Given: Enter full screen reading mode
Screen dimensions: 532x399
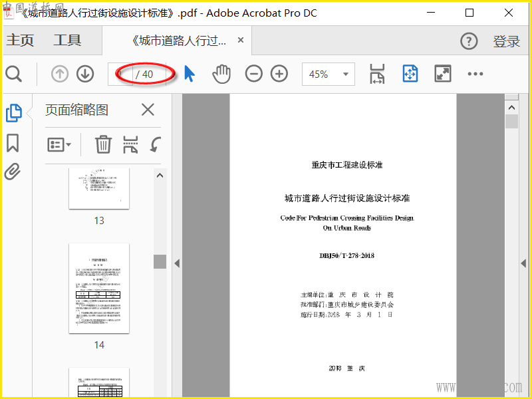Looking at the screenshot, I should pyautogui.click(x=443, y=74).
